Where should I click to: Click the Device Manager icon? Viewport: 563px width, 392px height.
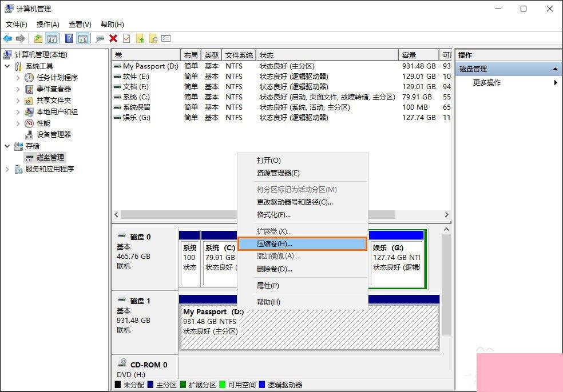[x=29, y=135]
